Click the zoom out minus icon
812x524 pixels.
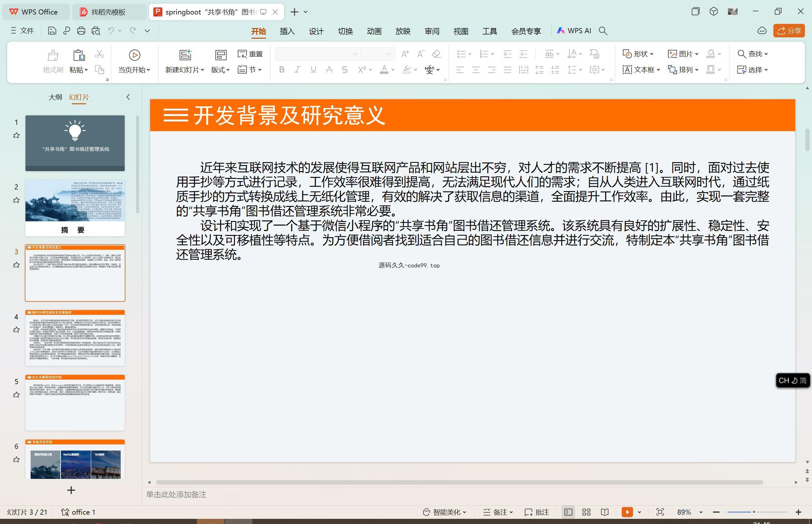tap(716, 512)
